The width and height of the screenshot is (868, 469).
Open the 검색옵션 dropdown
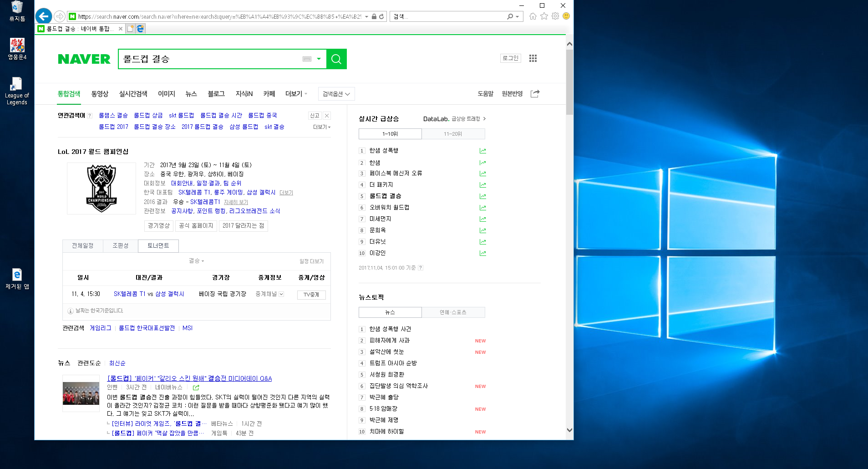pyautogui.click(x=336, y=94)
